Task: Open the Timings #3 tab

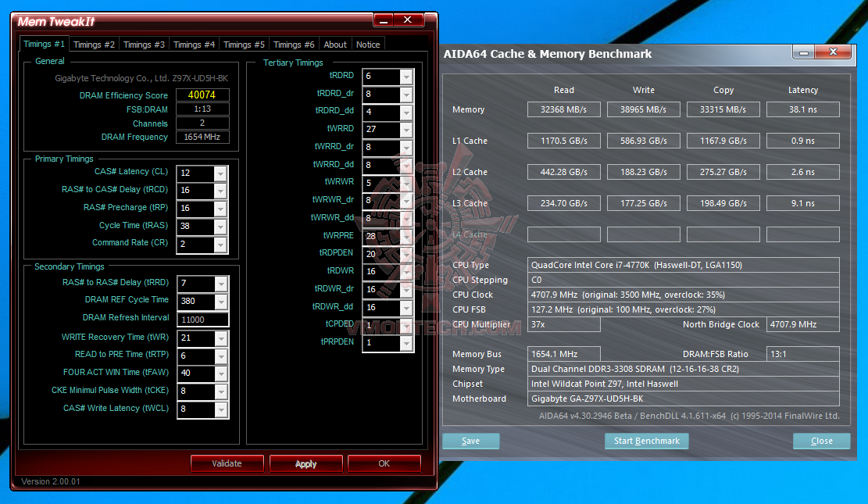Action: 144,45
